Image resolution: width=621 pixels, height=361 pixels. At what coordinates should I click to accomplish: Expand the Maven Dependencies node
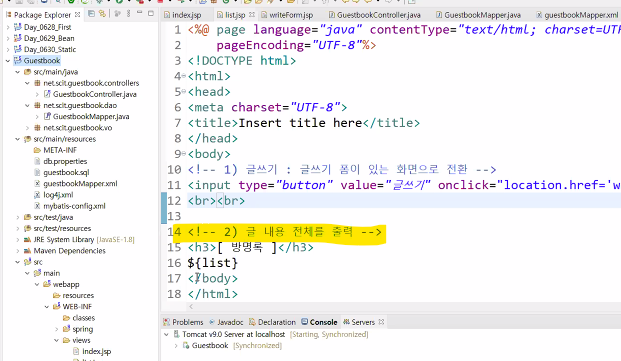pos(17,251)
